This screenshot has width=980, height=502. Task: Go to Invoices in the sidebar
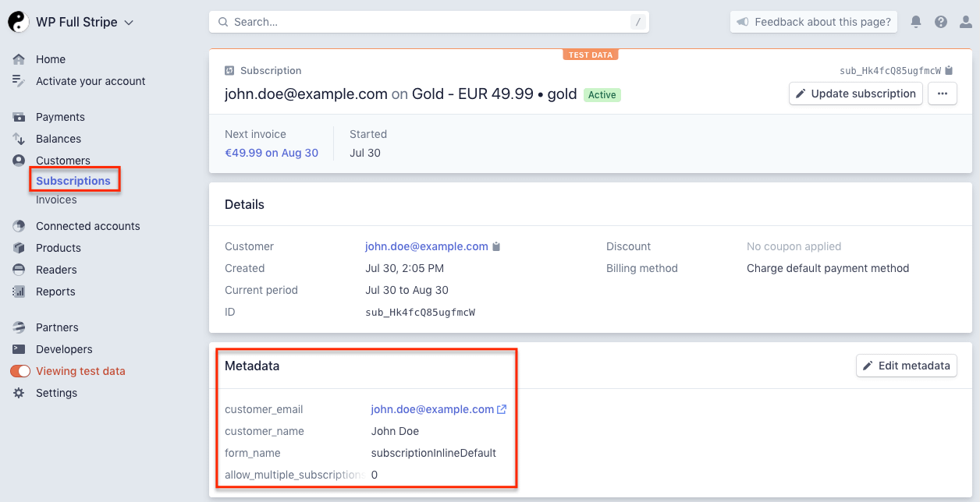click(56, 200)
